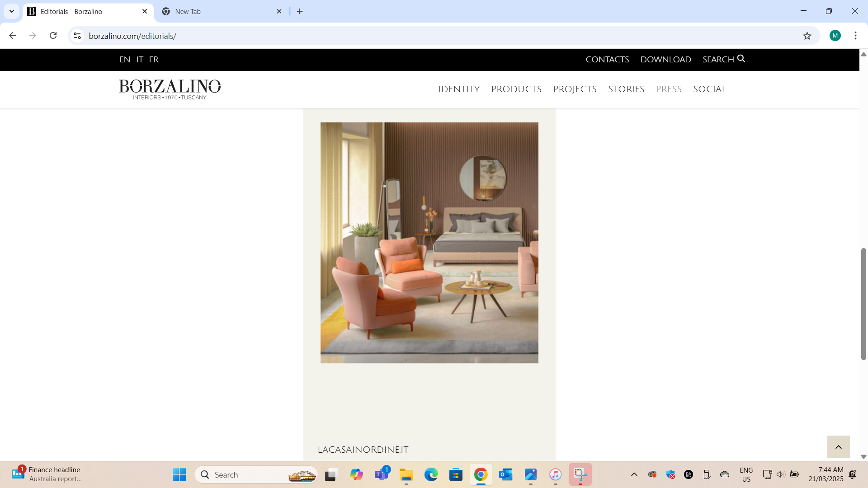The width and height of the screenshot is (868, 488).
Task: Open the PRESS menu
Action: [669, 89]
